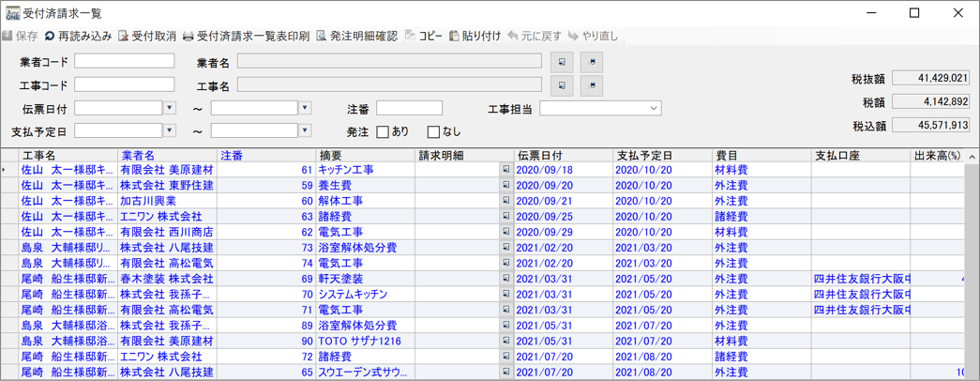Open the 支払予定日 end date dropdown

tap(305, 130)
